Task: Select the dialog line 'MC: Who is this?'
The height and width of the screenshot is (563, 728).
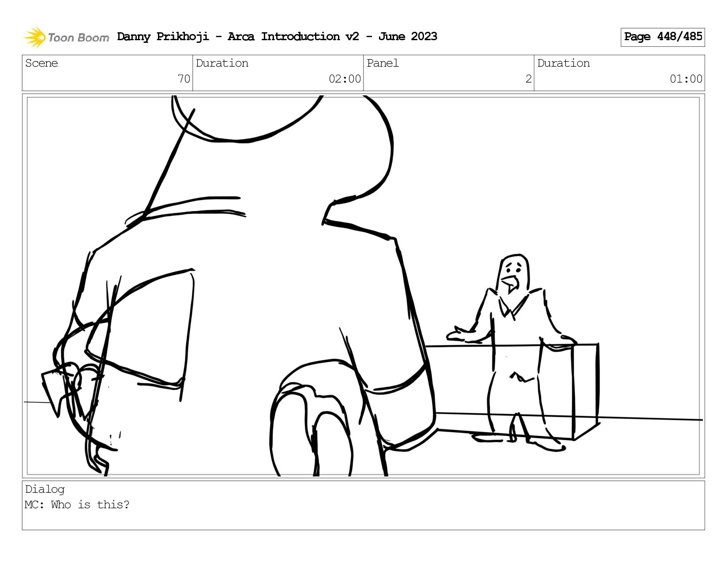Action: [77, 505]
